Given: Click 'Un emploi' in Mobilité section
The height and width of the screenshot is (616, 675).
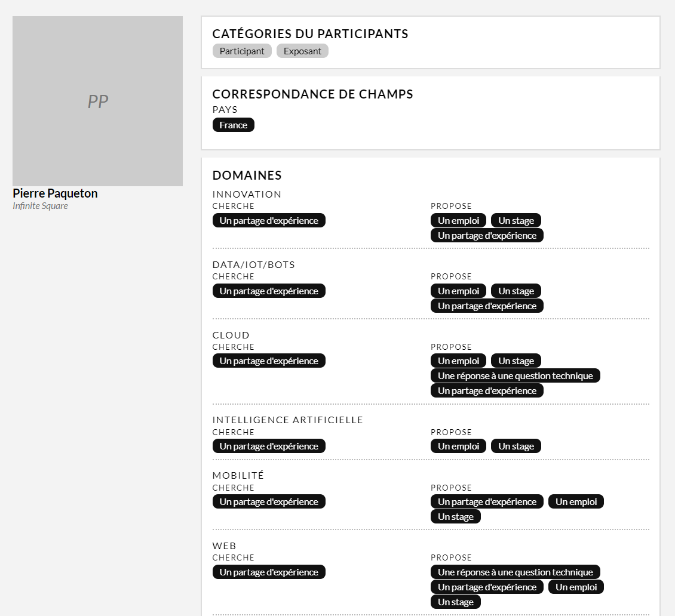Looking at the screenshot, I should point(576,502).
